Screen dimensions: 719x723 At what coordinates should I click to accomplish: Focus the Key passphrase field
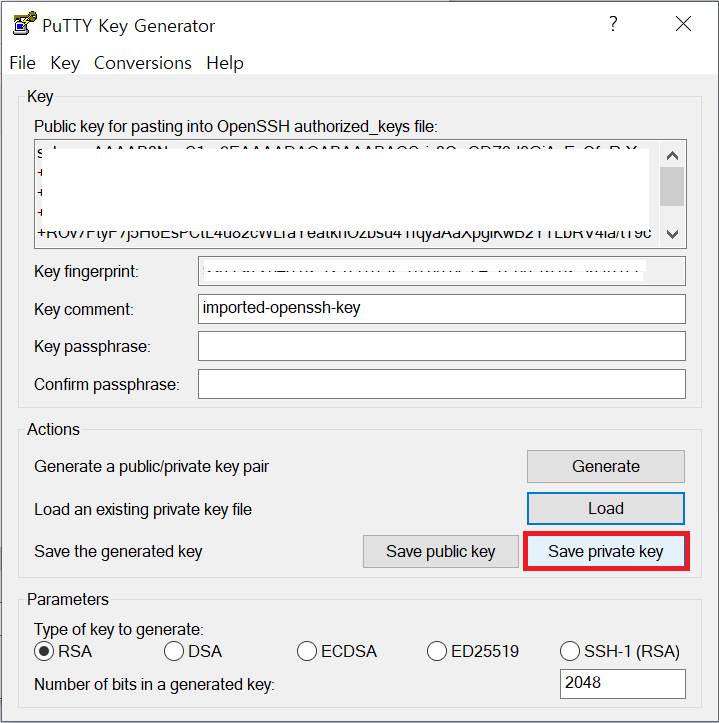pyautogui.click(x=441, y=346)
